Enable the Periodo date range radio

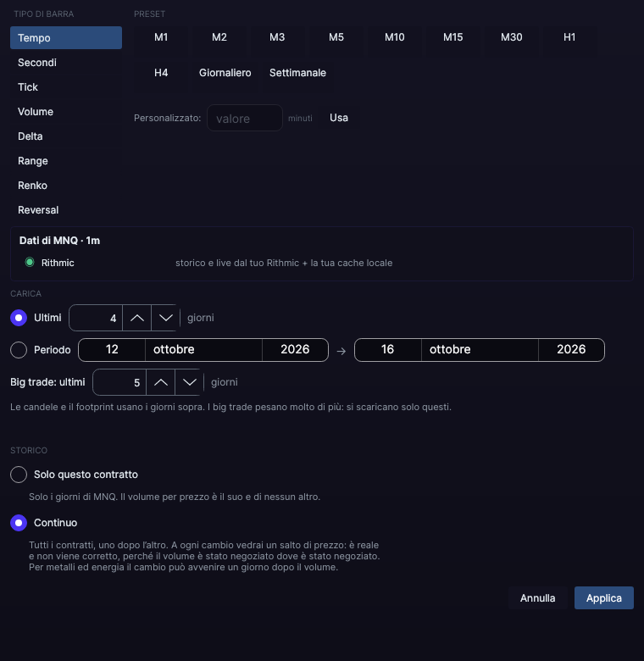point(19,350)
